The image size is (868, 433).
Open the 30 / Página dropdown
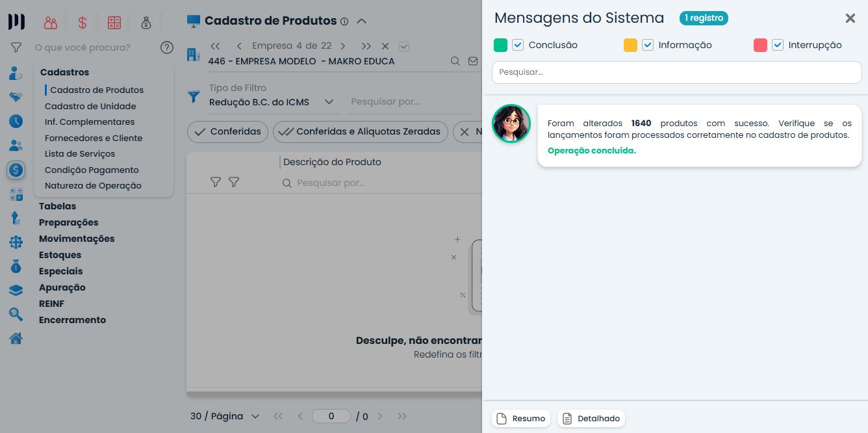[255, 415]
